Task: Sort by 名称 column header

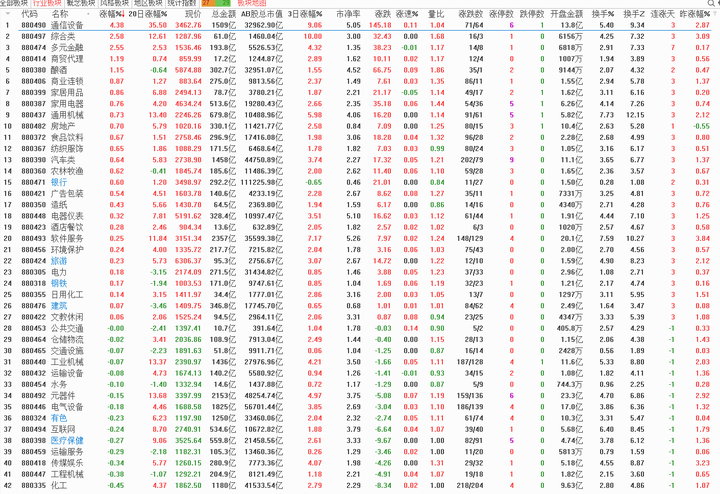Action: coord(60,14)
